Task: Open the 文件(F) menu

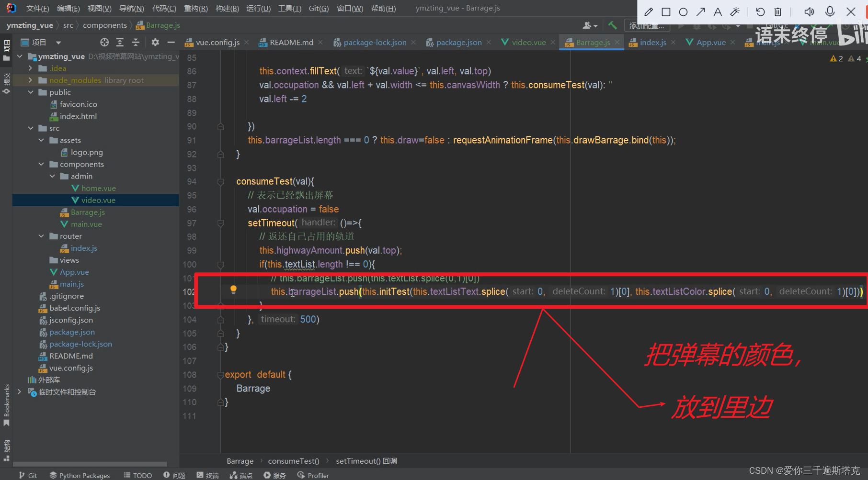Action: 37,9
